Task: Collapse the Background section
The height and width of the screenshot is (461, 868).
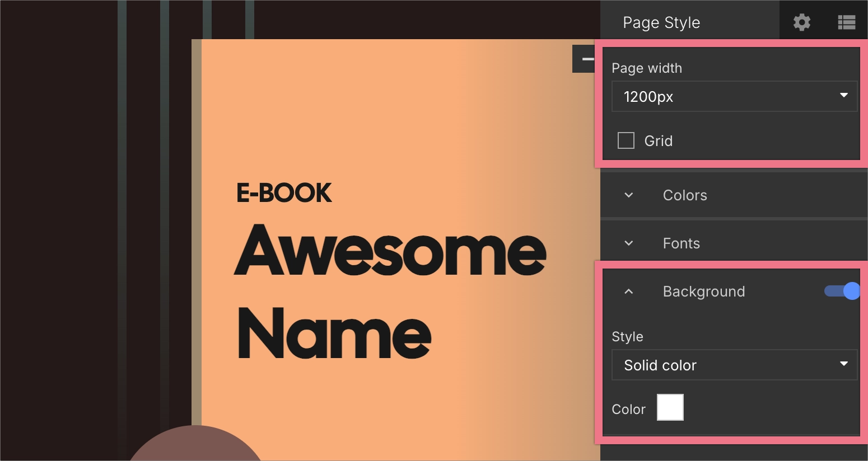Action: point(628,291)
